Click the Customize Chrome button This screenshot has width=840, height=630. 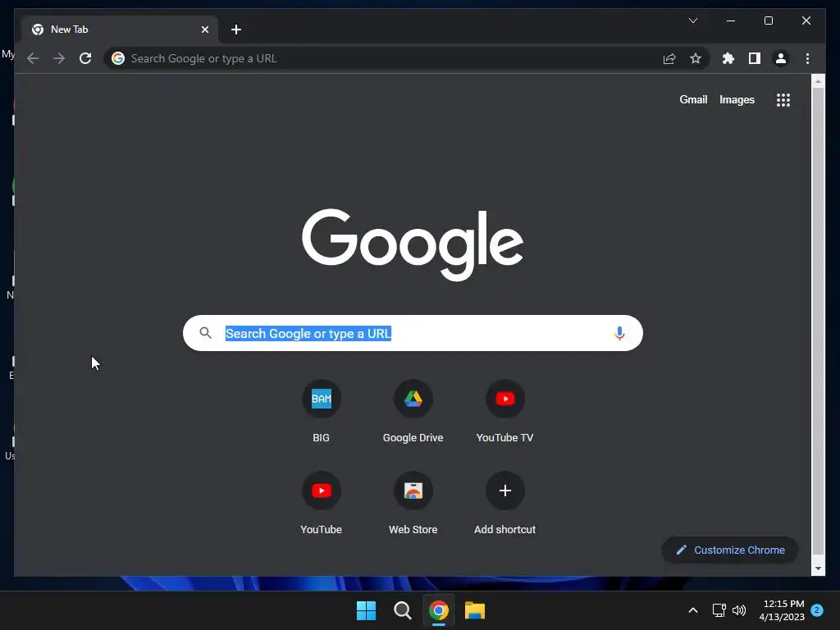point(729,550)
